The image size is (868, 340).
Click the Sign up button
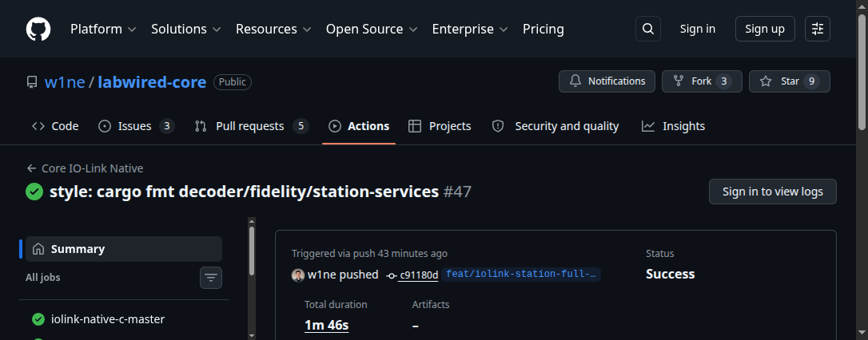tap(764, 29)
